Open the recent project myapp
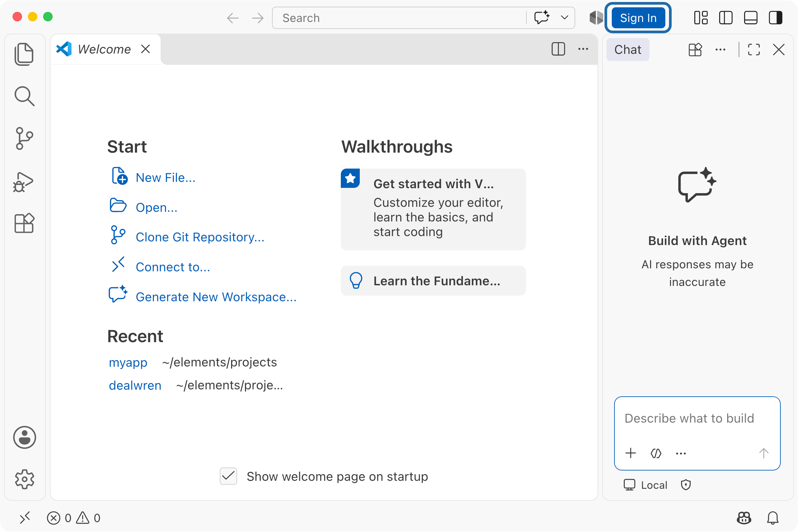This screenshot has height=532, width=798. pyautogui.click(x=128, y=362)
